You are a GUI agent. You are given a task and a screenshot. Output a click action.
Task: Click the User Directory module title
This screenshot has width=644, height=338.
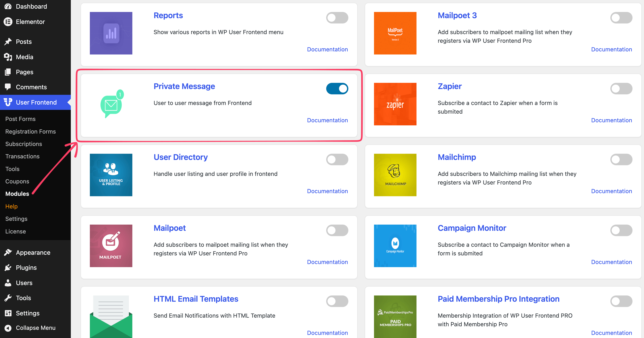(181, 157)
